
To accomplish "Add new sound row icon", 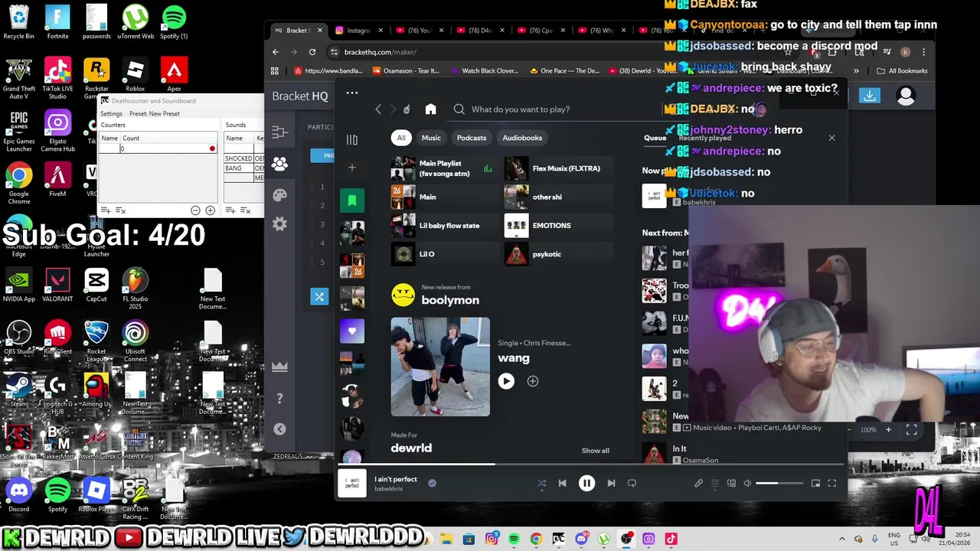I will click(232, 210).
